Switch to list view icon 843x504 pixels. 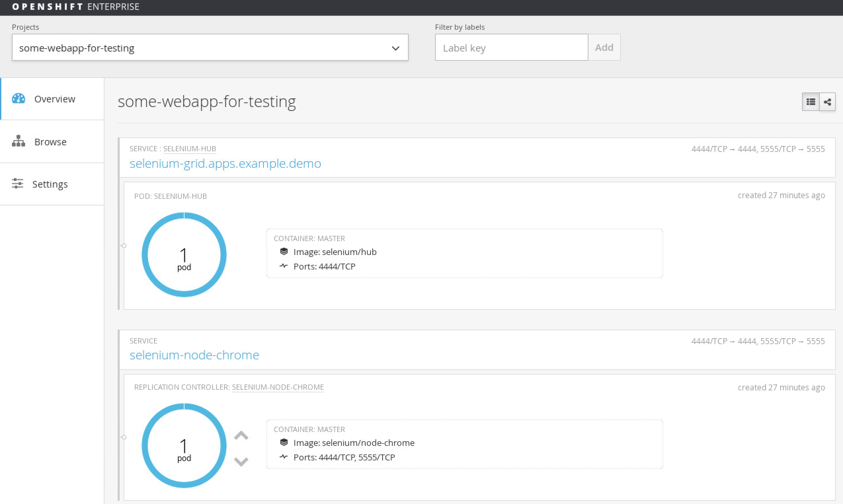(x=811, y=102)
